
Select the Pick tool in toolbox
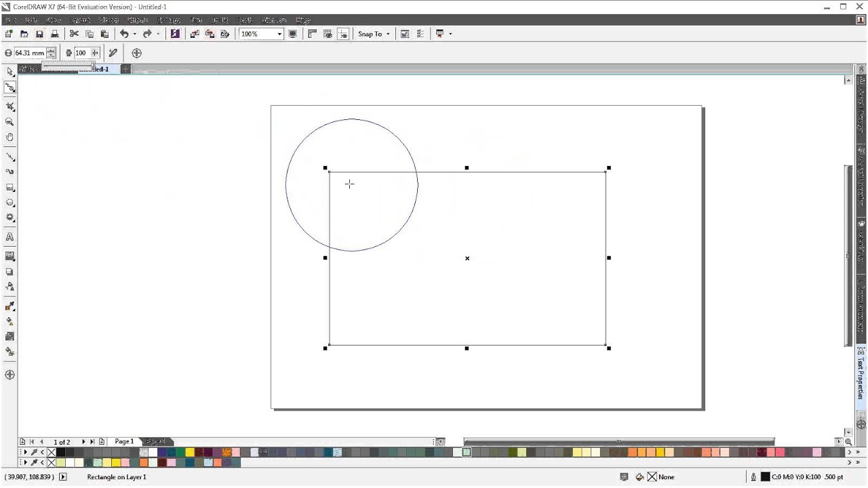click(9, 71)
